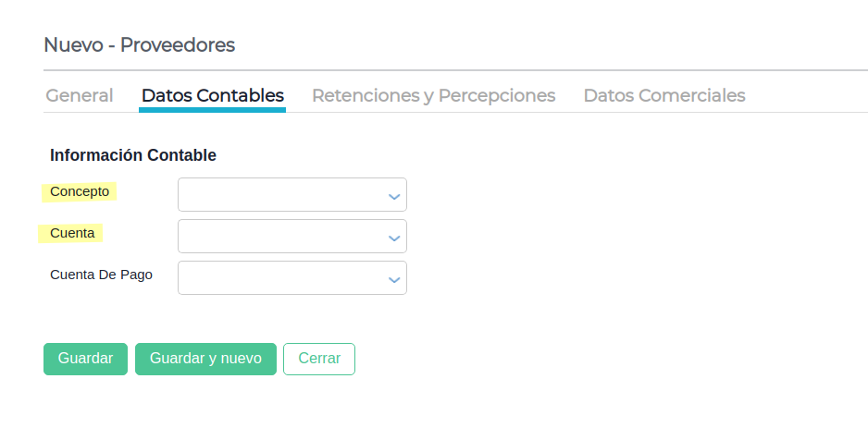Click the Cuenta De Pago label
The width and height of the screenshot is (868, 440).
(x=101, y=275)
